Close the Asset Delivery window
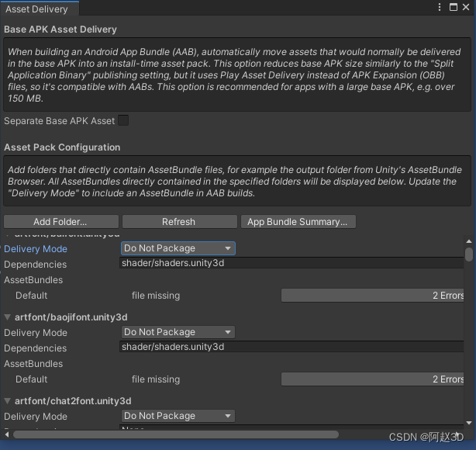The height and width of the screenshot is (450, 476). click(x=466, y=7)
